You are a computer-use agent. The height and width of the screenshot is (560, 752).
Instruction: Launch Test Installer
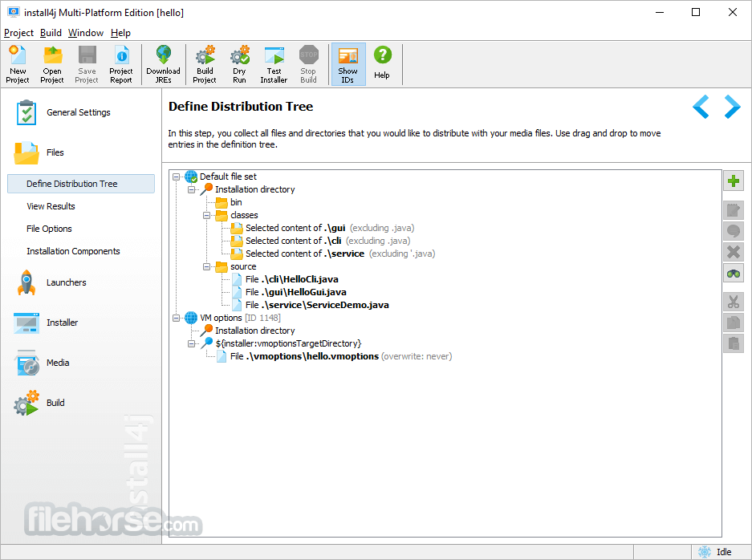click(x=274, y=64)
